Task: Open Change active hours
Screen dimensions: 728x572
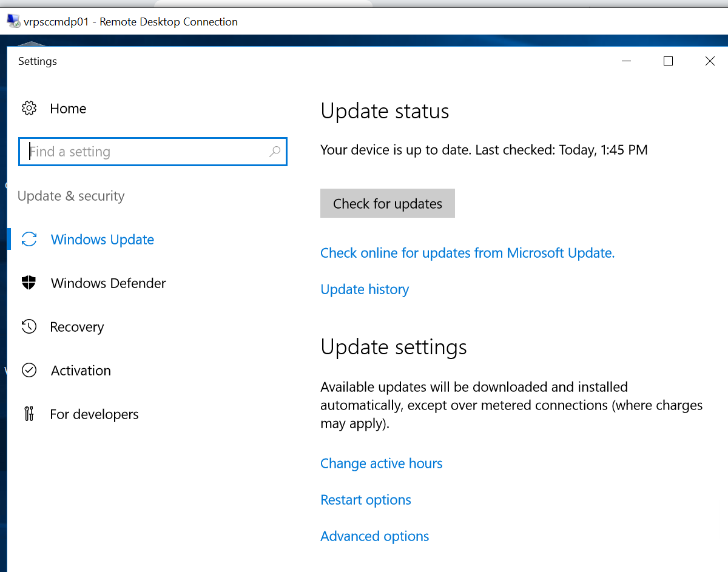Action: (382, 463)
